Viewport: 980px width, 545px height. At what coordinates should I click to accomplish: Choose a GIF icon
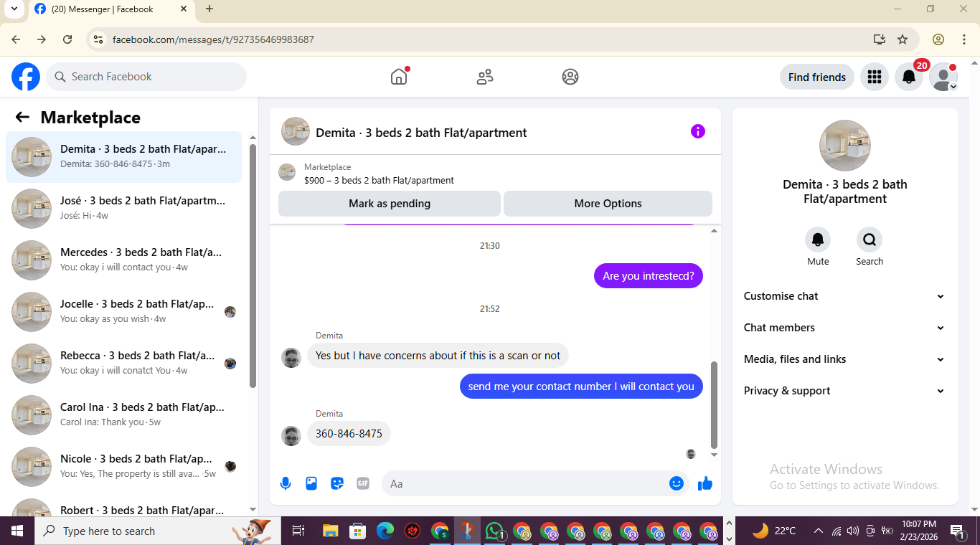point(363,483)
